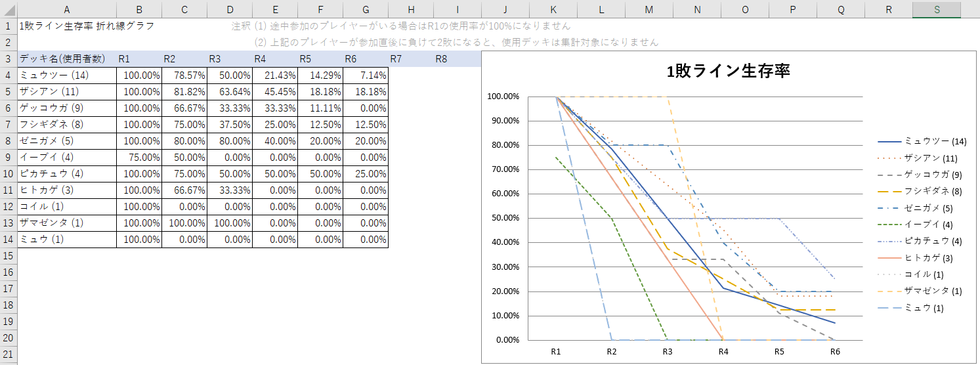Select column G header
Screen dimensions: 980x365
[366, 9]
